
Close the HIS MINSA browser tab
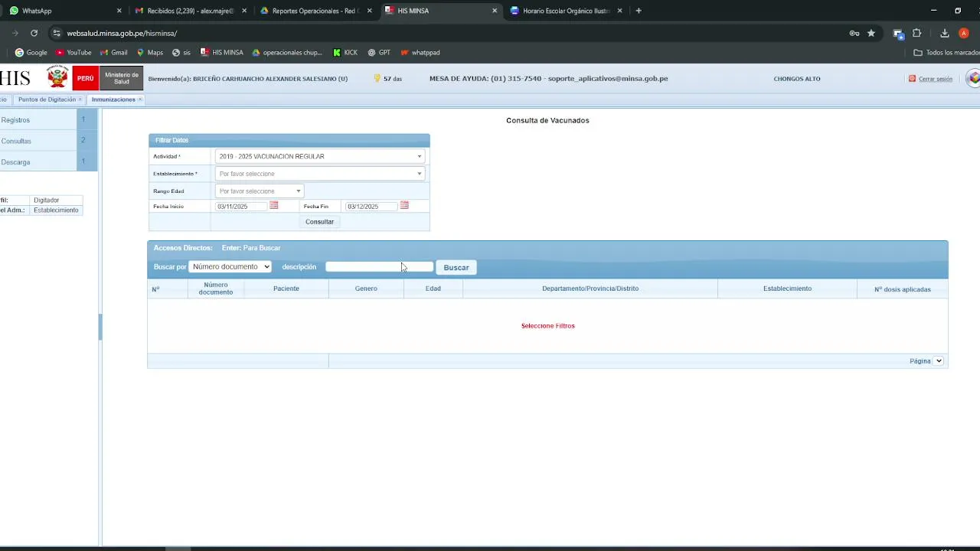click(x=495, y=11)
